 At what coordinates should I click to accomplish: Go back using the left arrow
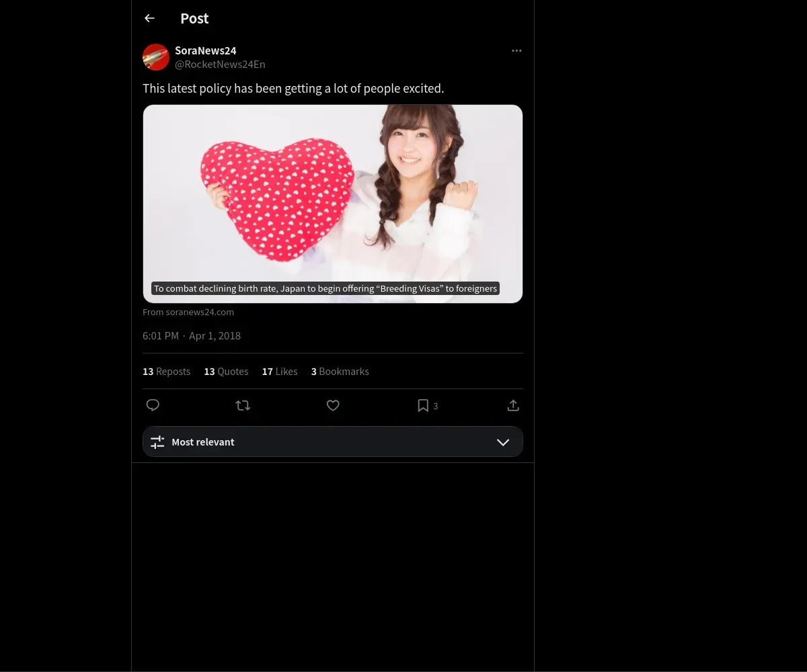click(x=149, y=18)
